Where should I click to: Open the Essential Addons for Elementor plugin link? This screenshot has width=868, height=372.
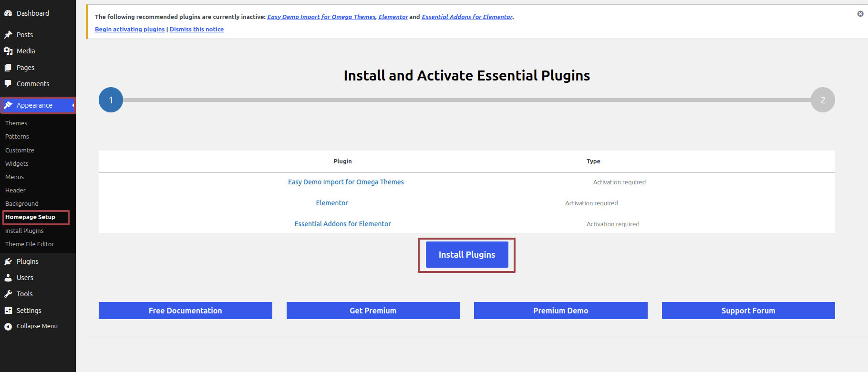[342, 224]
